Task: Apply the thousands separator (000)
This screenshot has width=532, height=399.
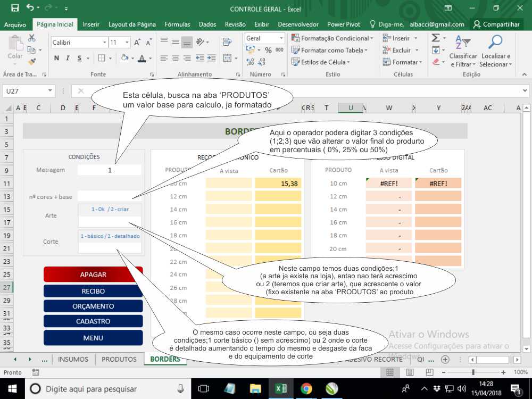Action: tap(280, 50)
